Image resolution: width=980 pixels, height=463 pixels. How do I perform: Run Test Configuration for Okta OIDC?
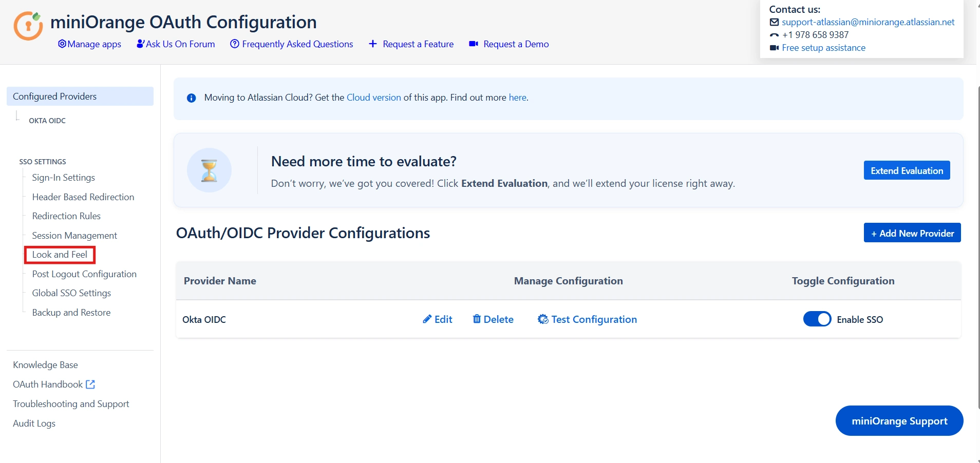587,319
